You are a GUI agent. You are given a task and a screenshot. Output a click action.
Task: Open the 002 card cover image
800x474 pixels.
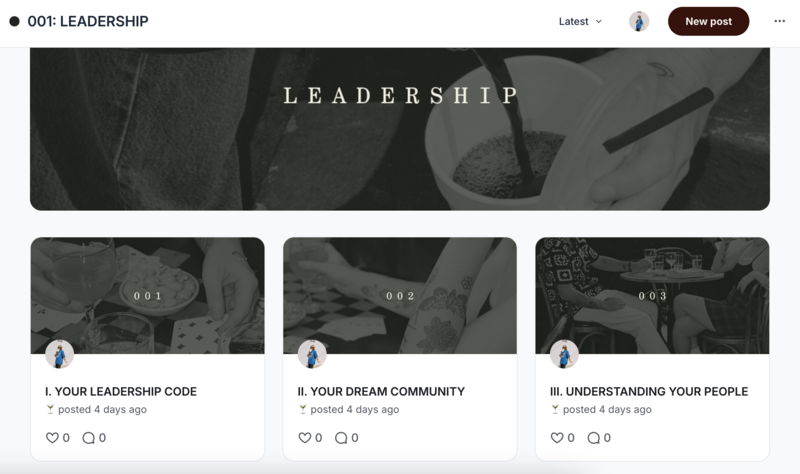point(400,295)
